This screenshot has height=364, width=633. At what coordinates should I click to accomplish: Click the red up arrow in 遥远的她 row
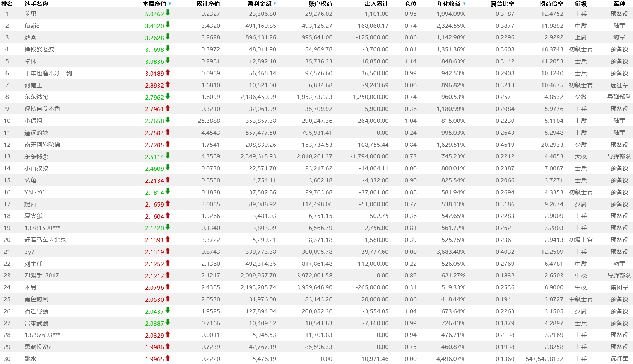(x=168, y=132)
